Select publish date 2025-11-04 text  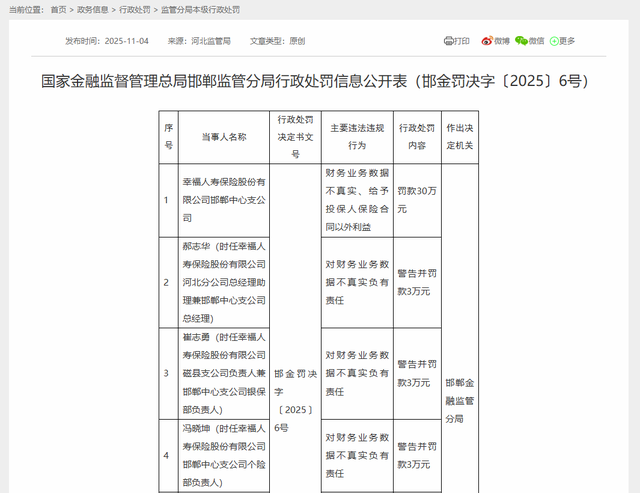pyautogui.click(x=127, y=41)
